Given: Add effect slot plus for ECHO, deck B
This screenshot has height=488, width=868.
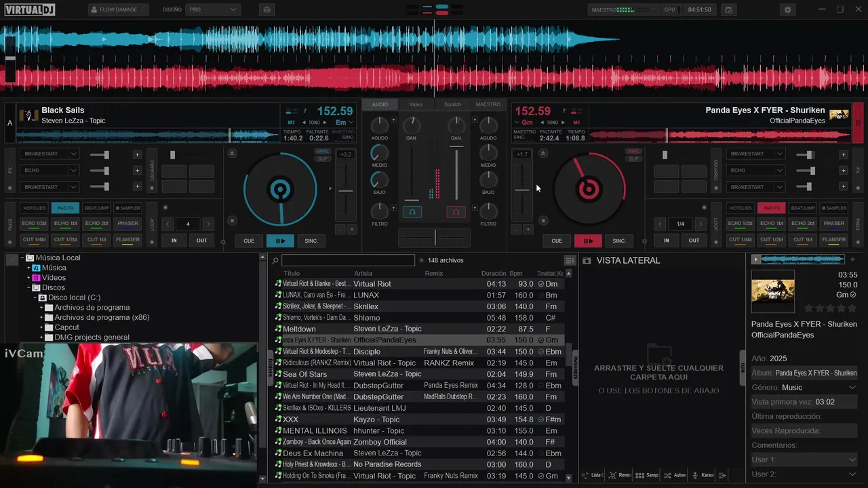Looking at the screenshot, I should (x=844, y=171).
